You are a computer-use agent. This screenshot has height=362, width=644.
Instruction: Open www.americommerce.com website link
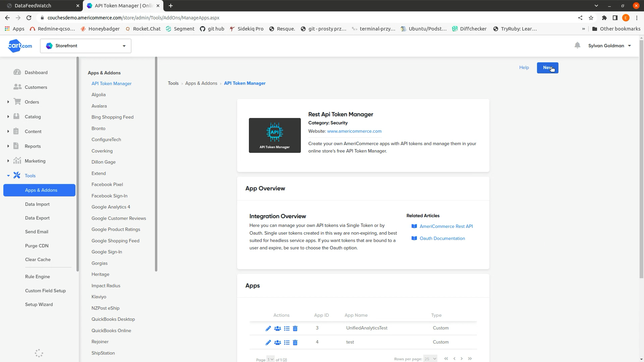pos(354,131)
